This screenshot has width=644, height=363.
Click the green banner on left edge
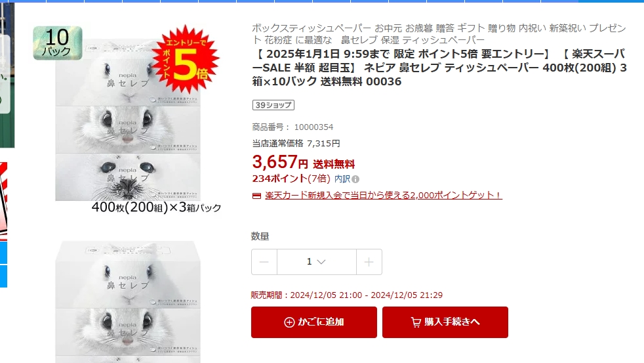(7, 75)
